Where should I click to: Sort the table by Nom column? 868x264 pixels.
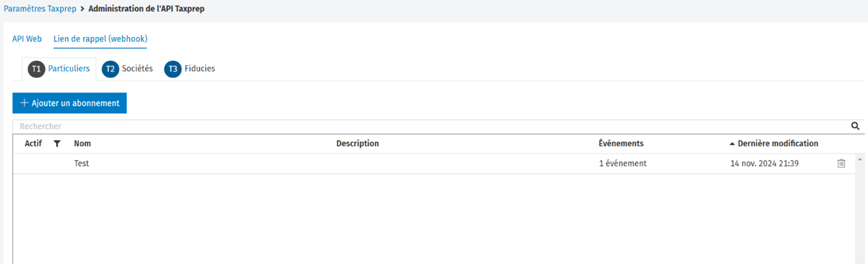click(x=83, y=144)
